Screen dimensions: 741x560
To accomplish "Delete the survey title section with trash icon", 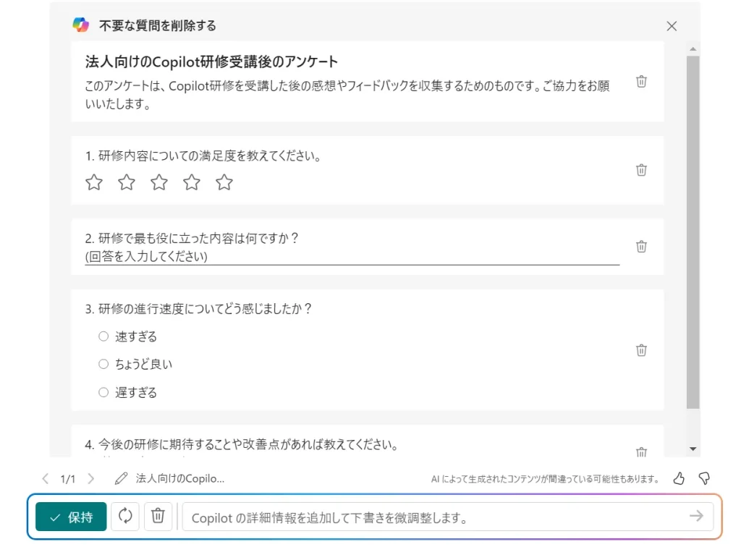I will (x=641, y=82).
